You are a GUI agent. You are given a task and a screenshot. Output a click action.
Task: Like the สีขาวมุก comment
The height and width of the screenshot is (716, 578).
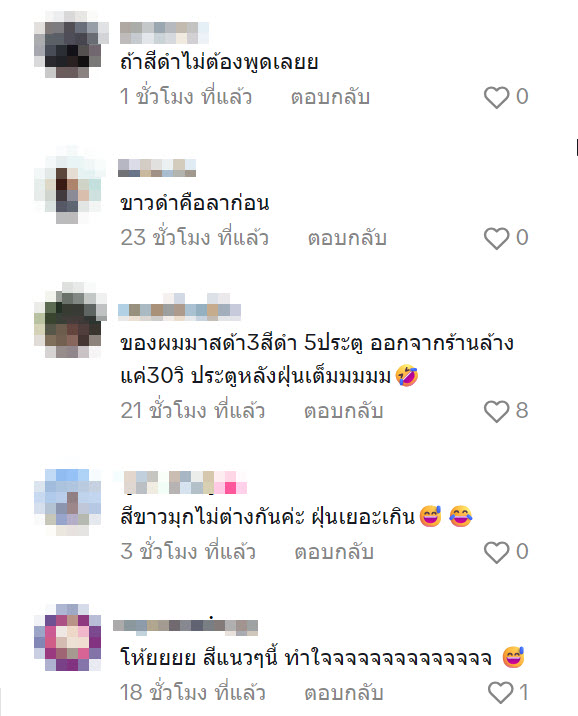point(496,553)
